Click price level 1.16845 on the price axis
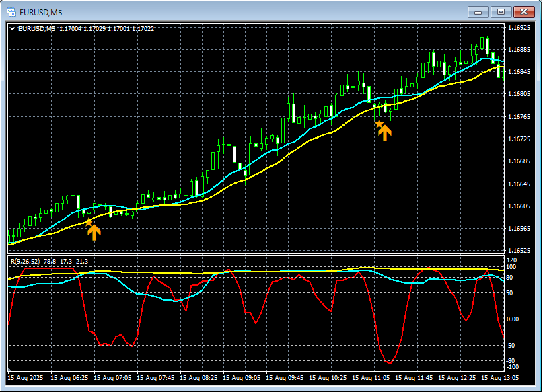543x392 pixels. click(519, 72)
